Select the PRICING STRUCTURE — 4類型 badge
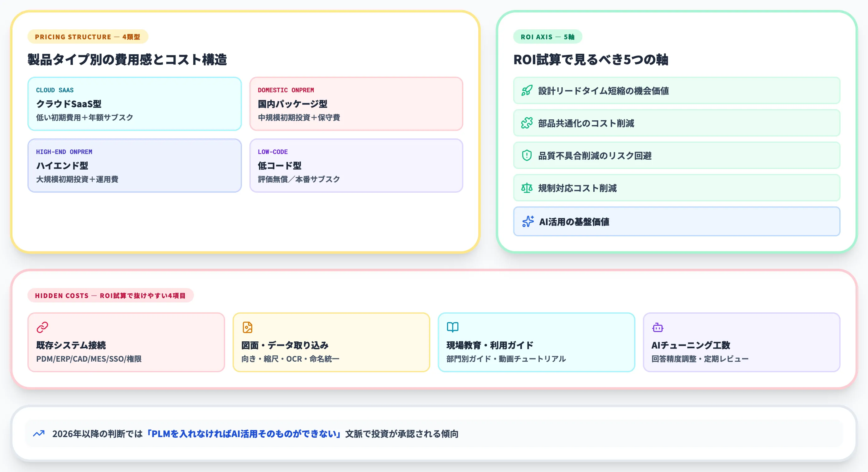This screenshot has width=868, height=472. coord(88,37)
